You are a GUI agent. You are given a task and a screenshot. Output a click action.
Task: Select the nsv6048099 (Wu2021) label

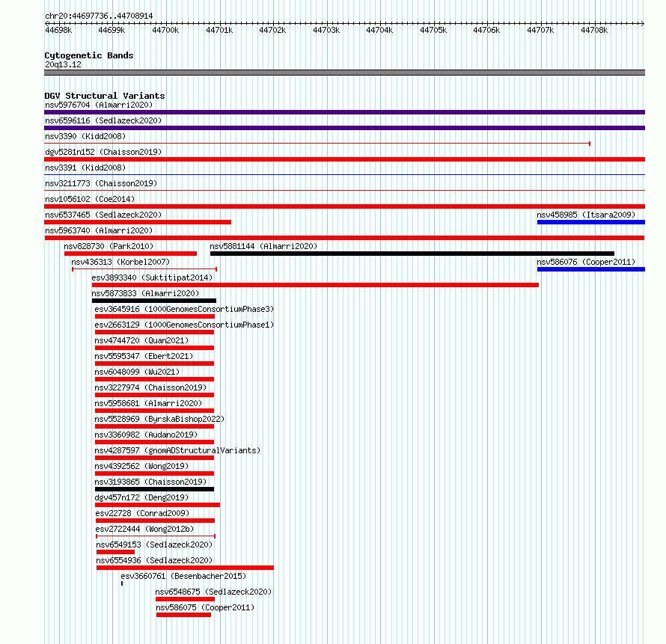[137, 372]
